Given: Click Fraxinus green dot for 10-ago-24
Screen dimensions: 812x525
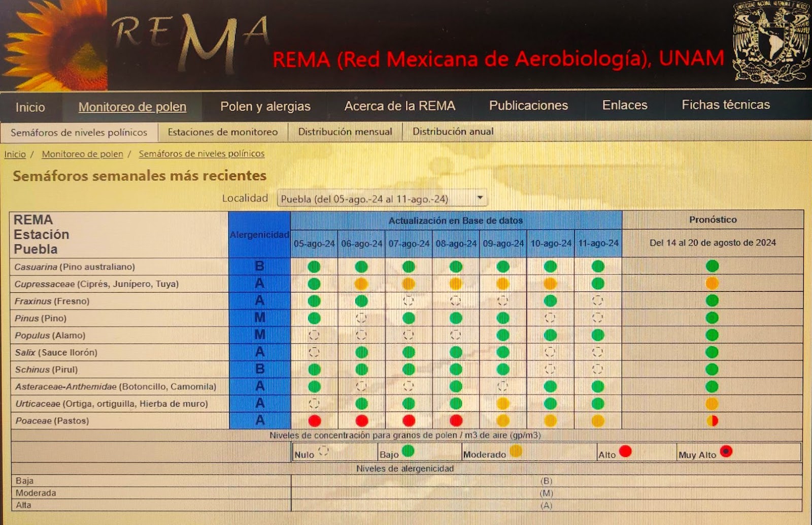Looking at the screenshot, I should tap(550, 301).
